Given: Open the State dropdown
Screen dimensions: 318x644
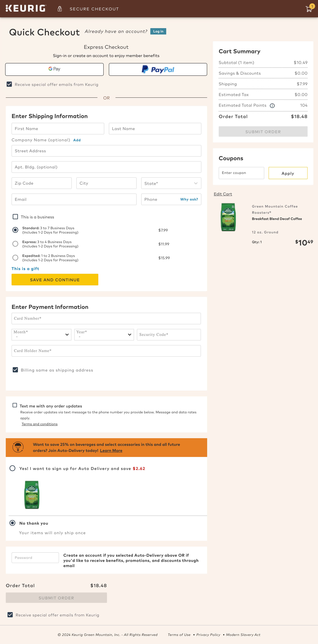Looking at the screenshot, I should pos(171,183).
